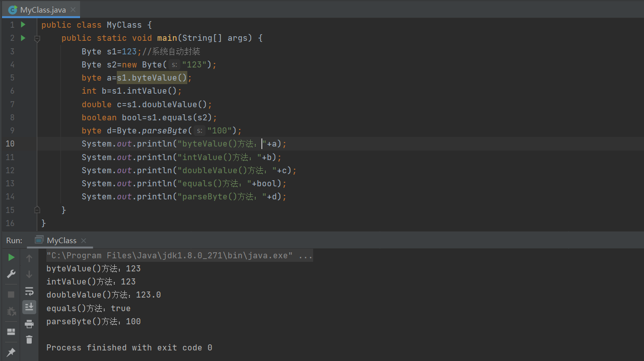Click "Process finished with exit code 0"
Image resolution: width=644 pixels, height=361 pixels.
[129, 347]
